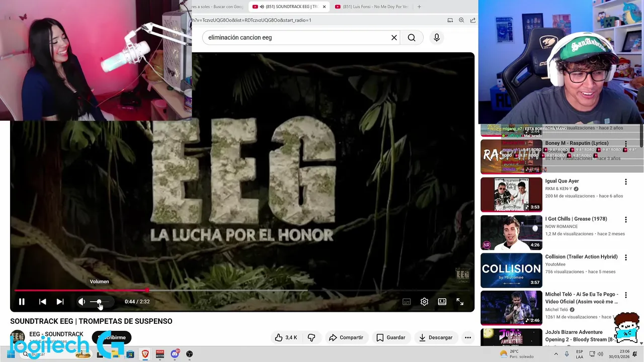This screenshot has height=362, width=644.
Task: Open the EEG - SOUNDTRACK channel name
Action: tap(56, 334)
